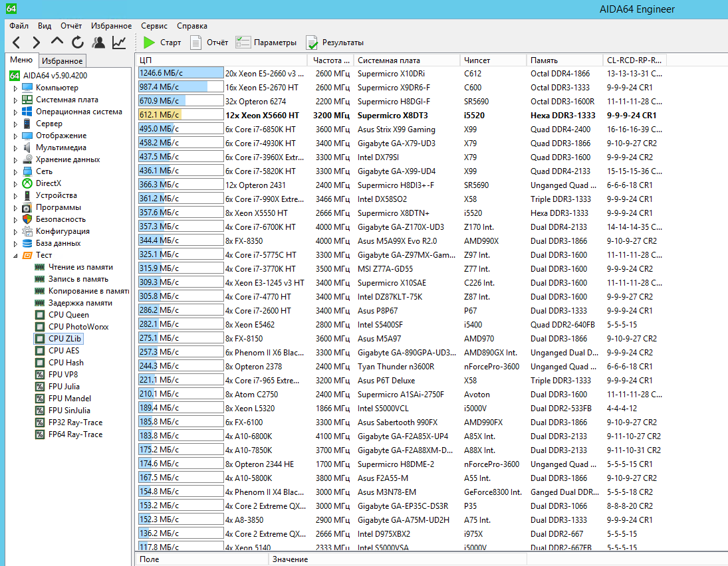The height and width of the screenshot is (566, 728).
Task: Expand the Устройства tree node
Action: [x=15, y=196]
